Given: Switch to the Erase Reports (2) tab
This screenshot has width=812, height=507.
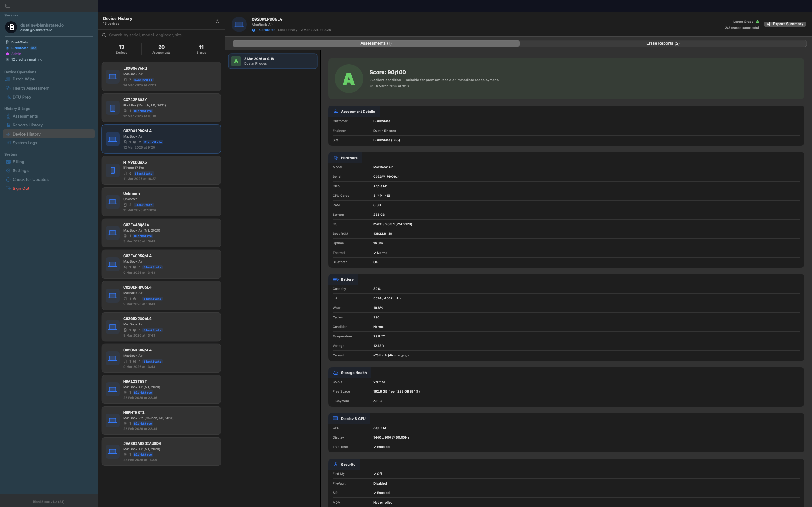Looking at the screenshot, I should 663,43.
